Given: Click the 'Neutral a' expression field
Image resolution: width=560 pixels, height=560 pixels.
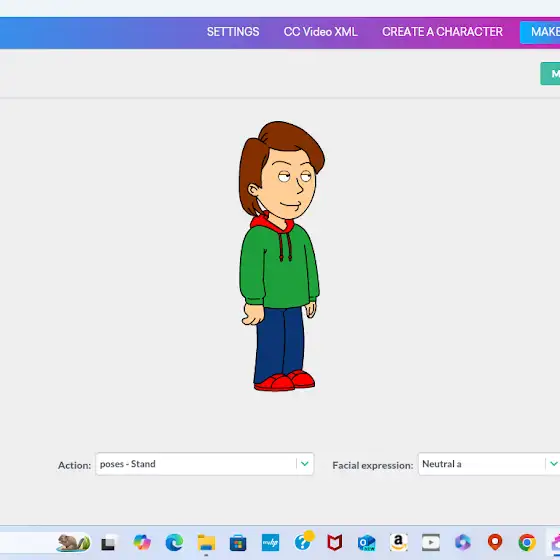Looking at the screenshot, I should coord(489,464).
